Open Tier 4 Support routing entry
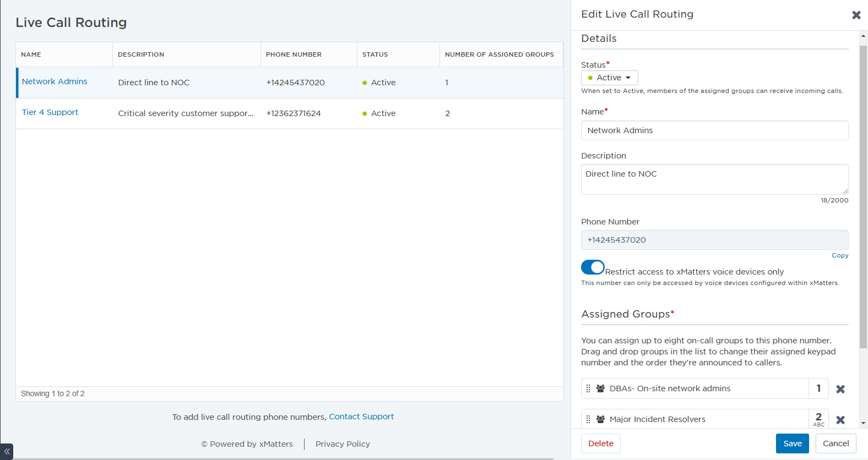This screenshot has width=868, height=460. click(50, 112)
